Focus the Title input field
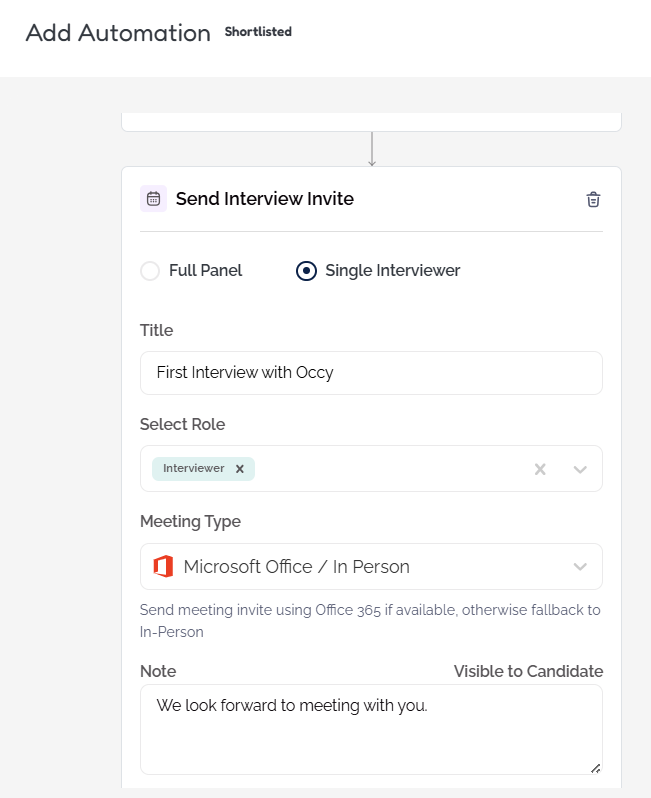This screenshot has height=798, width=651. coord(371,373)
